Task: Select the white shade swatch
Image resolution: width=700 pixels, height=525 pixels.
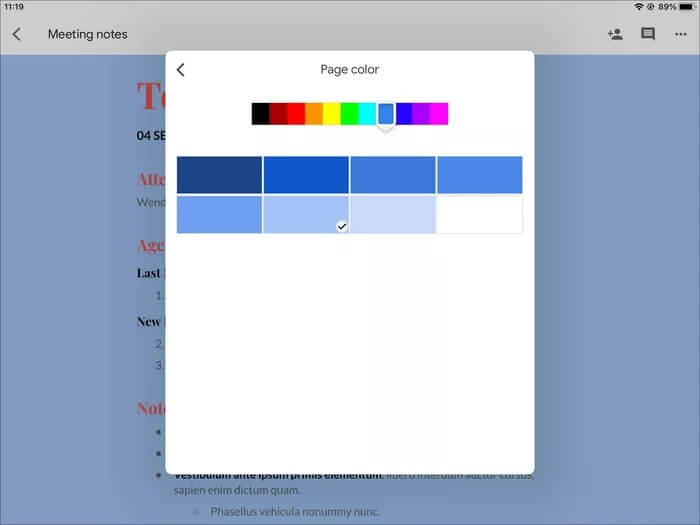Action: (x=480, y=214)
